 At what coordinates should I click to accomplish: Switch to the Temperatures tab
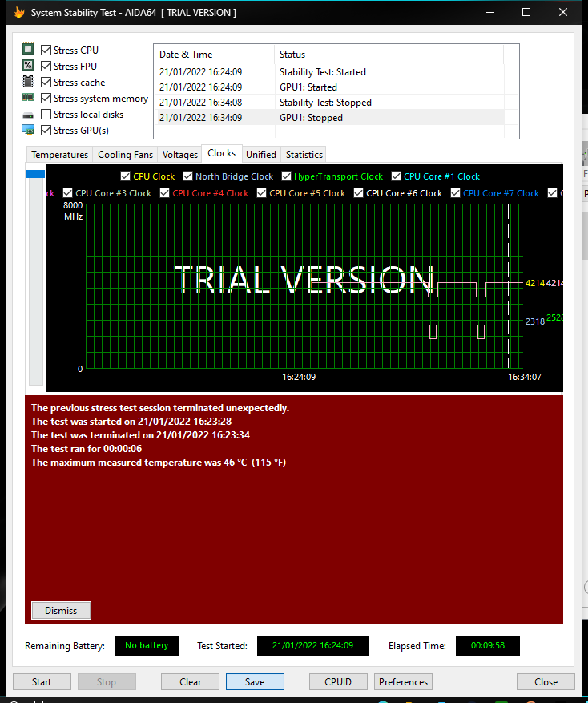[59, 154]
